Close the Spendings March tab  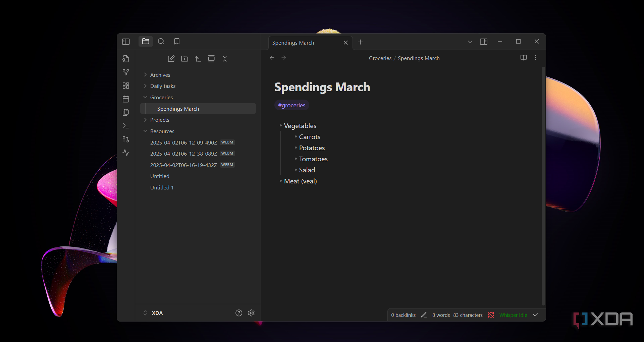click(x=346, y=43)
